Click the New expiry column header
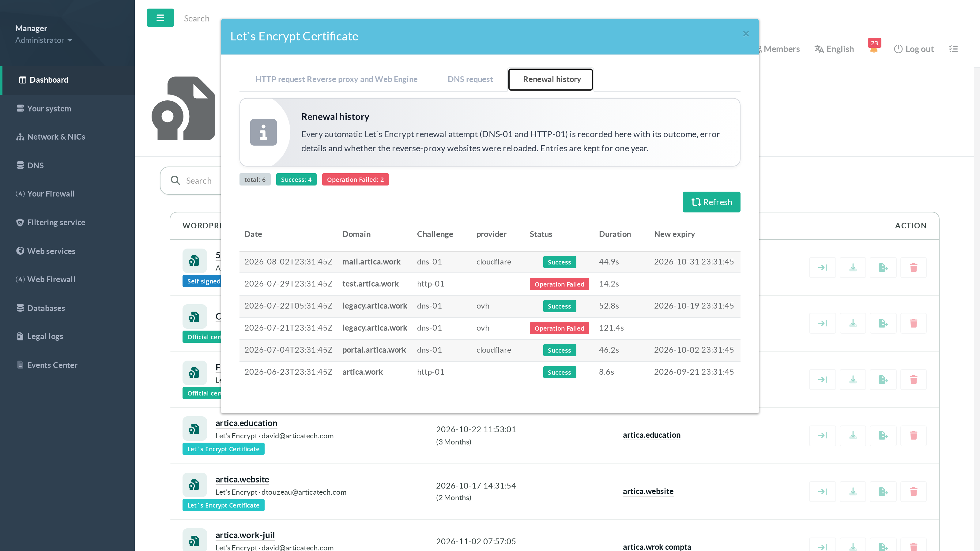 tap(674, 234)
